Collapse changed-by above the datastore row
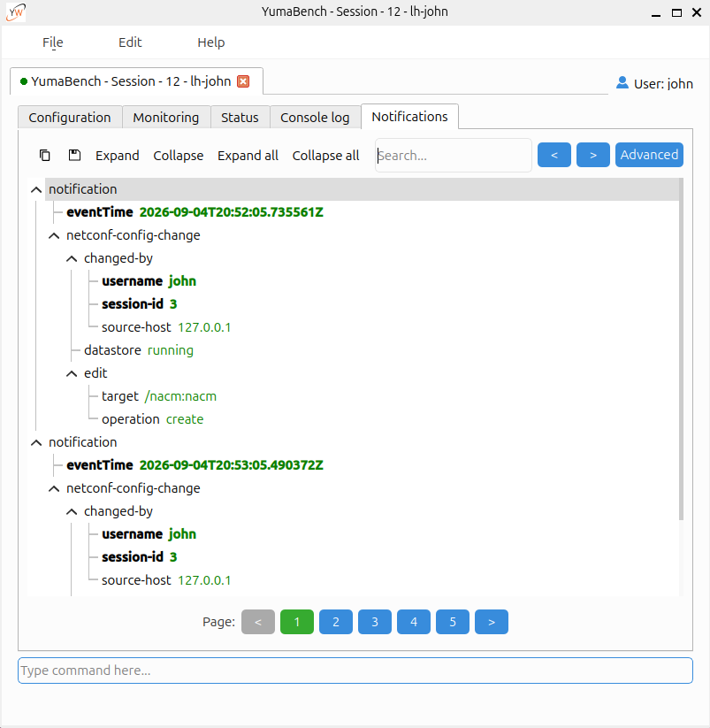Image resolution: width=710 pixels, height=728 pixels. (72, 258)
